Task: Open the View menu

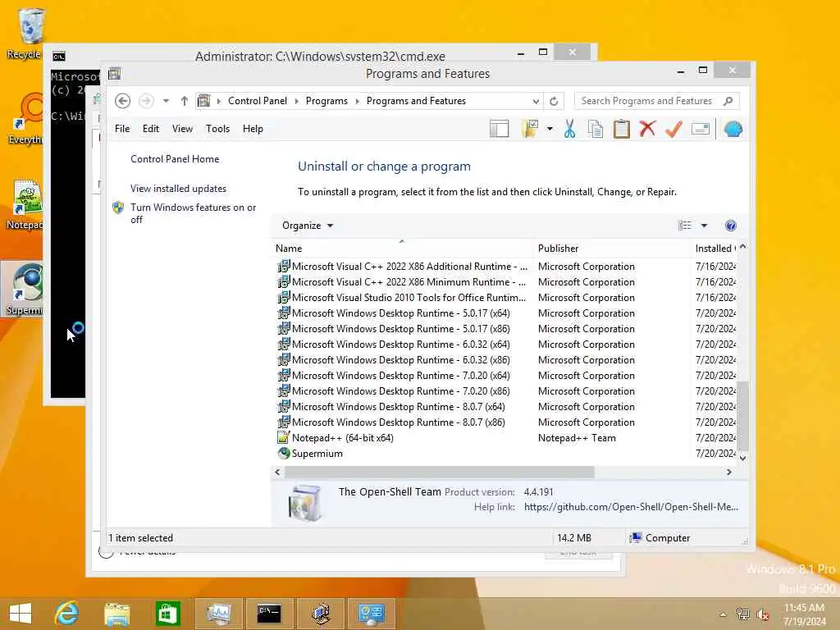Action: pos(182,129)
